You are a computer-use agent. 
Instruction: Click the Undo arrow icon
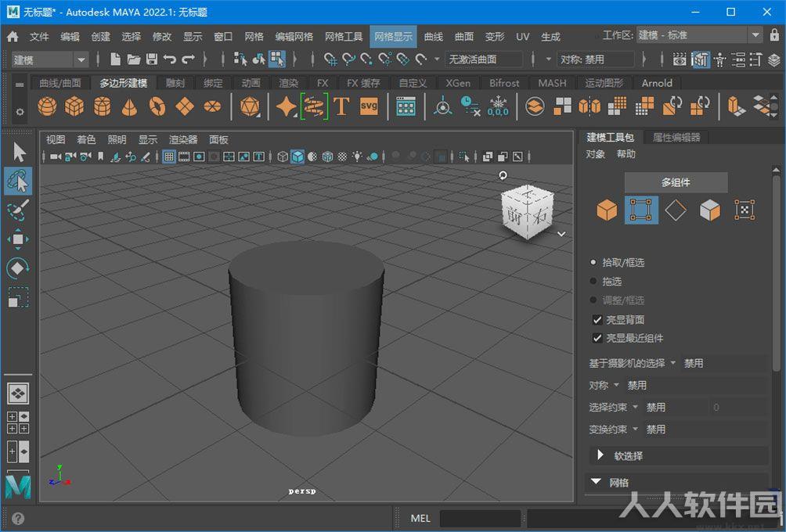click(x=170, y=59)
